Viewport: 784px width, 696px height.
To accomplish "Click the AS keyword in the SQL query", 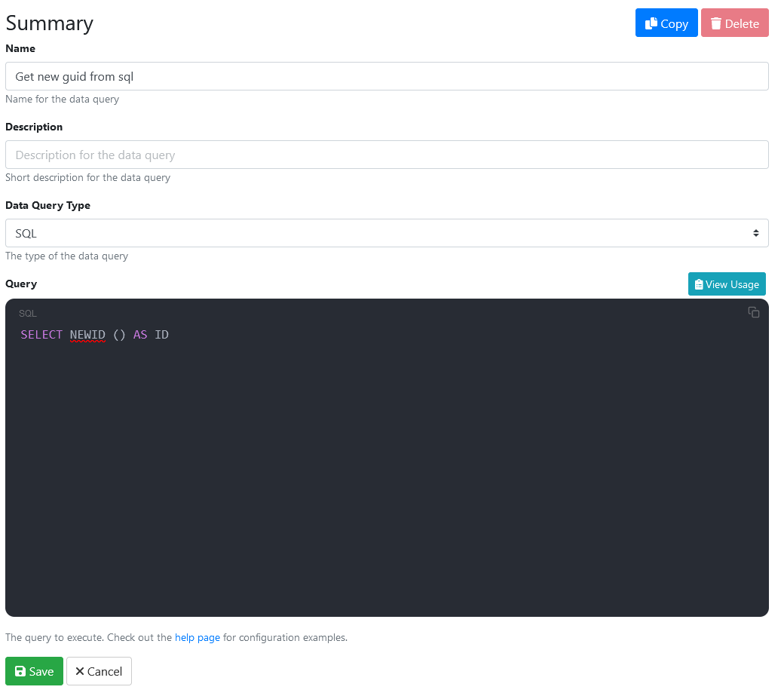I will (x=140, y=335).
